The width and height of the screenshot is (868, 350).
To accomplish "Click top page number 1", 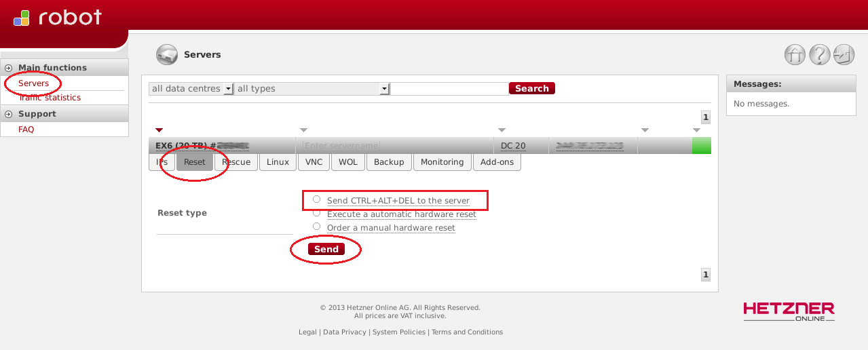I will [706, 117].
